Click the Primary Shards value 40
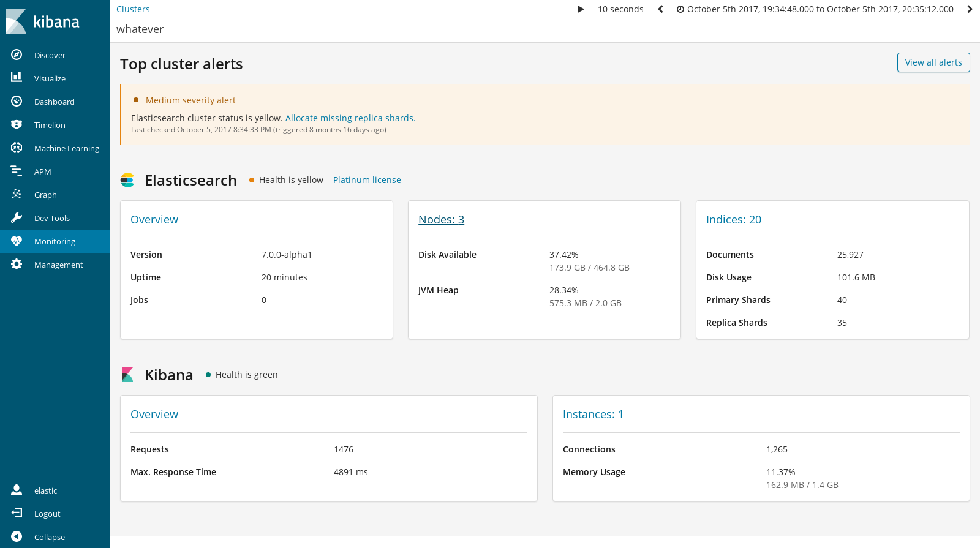 (x=842, y=300)
